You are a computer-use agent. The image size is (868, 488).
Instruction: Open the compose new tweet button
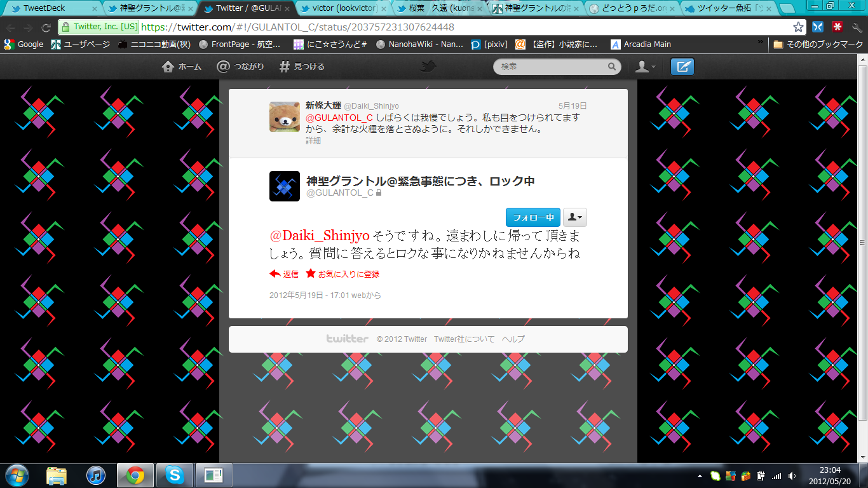click(x=682, y=67)
